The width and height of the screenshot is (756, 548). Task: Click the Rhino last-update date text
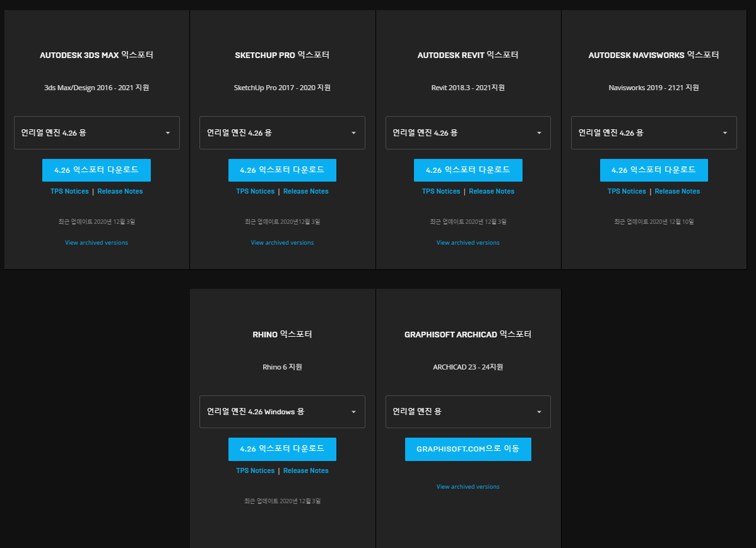282,501
